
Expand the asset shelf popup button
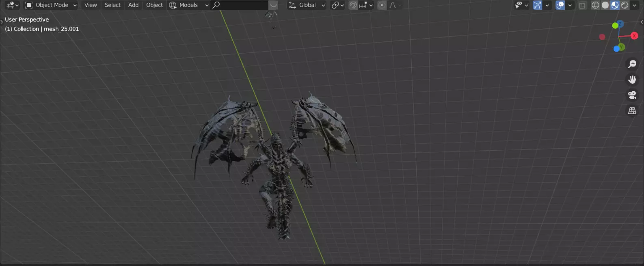(x=273, y=5)
